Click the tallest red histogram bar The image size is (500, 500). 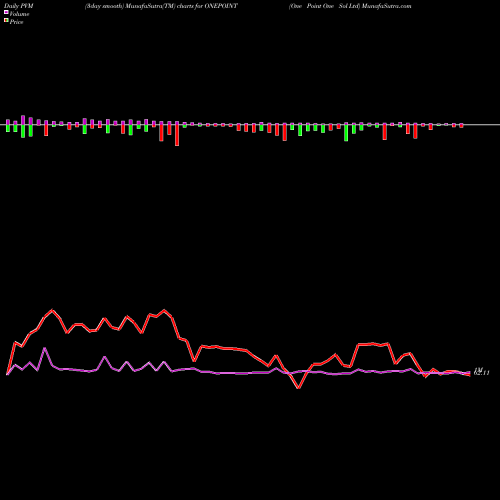[x=177, y=134]
